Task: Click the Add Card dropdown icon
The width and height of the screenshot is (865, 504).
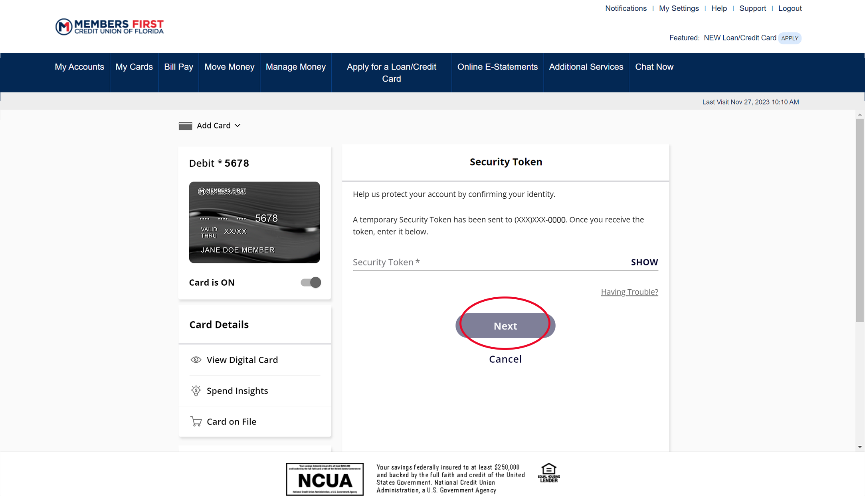Action: (238, 125)
